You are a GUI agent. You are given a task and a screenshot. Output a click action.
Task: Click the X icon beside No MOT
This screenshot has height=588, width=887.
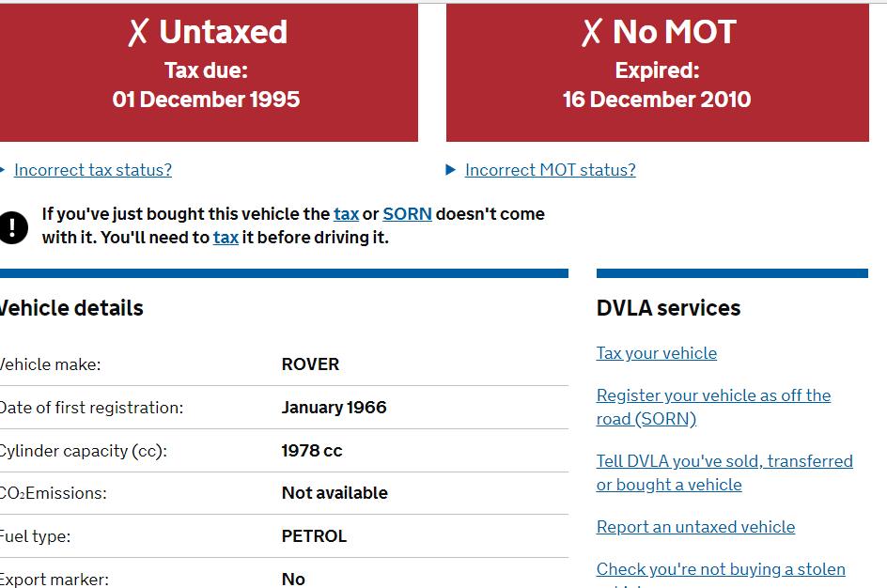pyautogui.click(x=592, y=32)
